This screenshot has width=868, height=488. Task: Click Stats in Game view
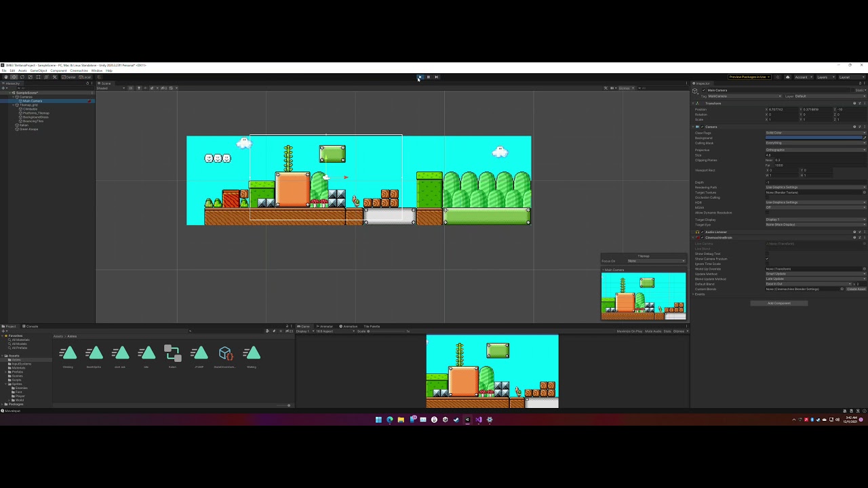(x=667, y=331)
